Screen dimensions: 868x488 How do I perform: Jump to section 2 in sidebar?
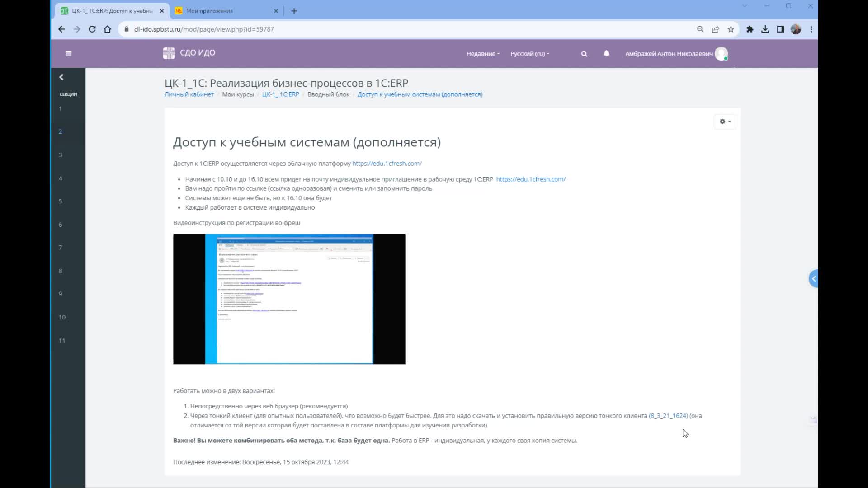click(x=60, y=132)
